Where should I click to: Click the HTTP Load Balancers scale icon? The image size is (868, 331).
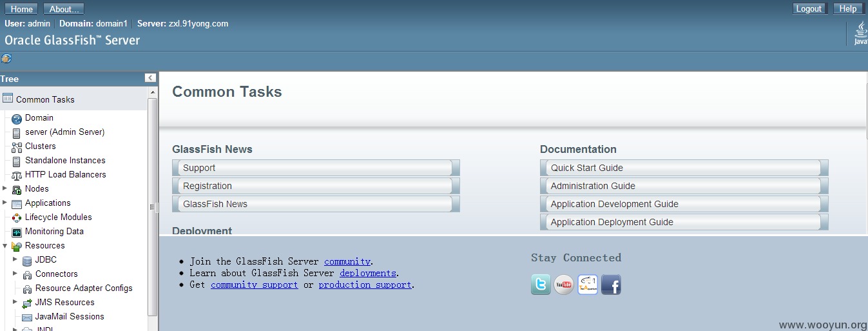tap(17, 176)
